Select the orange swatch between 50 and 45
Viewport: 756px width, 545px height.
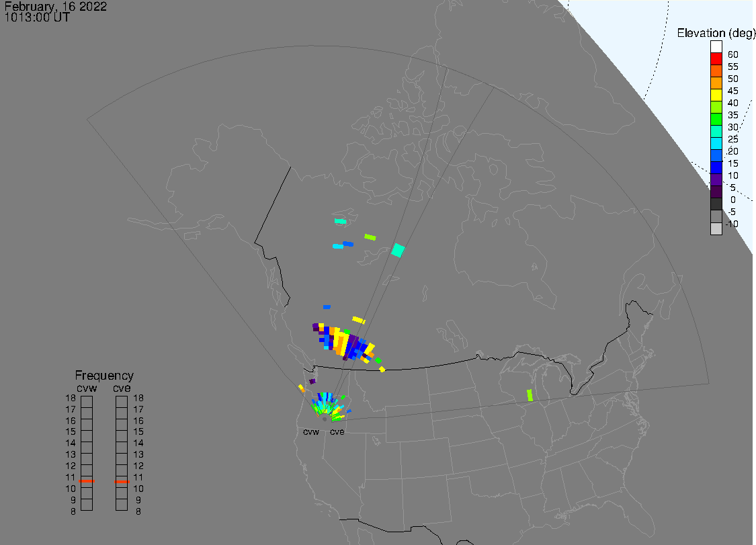716,83
